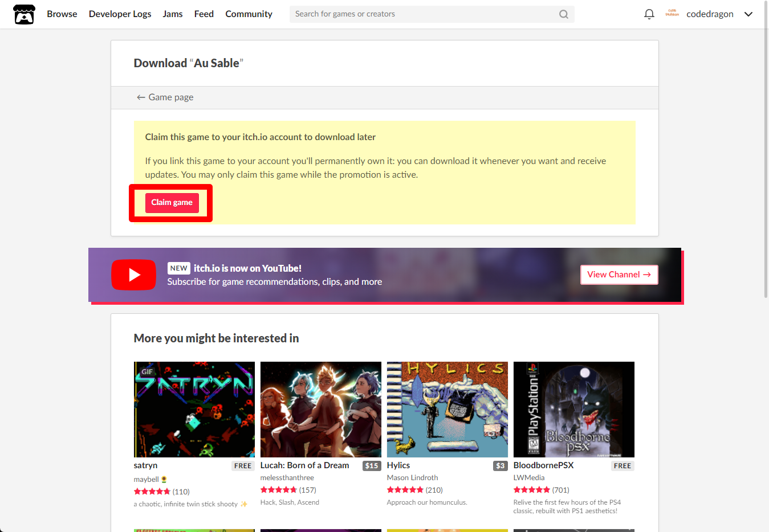Click the (210) rating count
The height and width of the screenshot is (532, 769).
click(434, 490)
